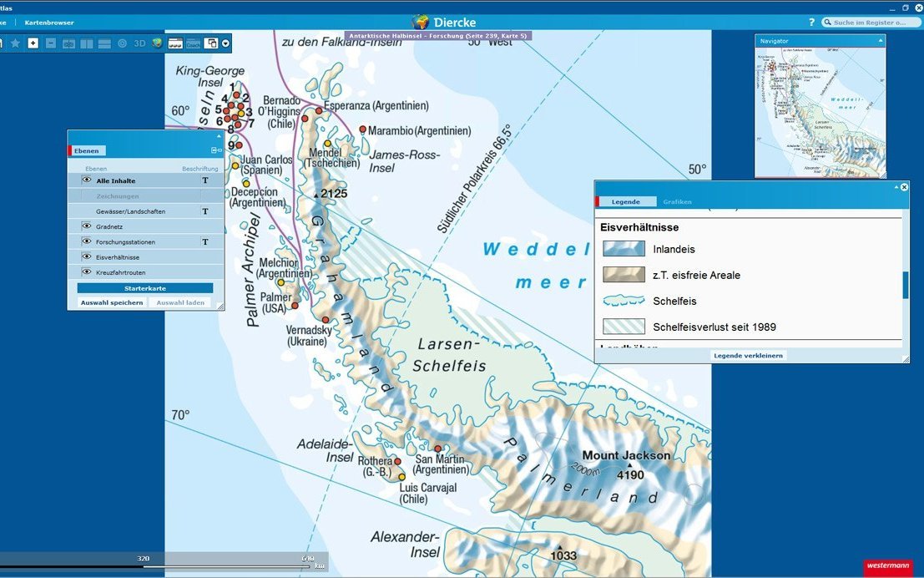Click the Starterkarte button
Image resolution: width=924 pixels, height=578 pixels.
[145, 288]
